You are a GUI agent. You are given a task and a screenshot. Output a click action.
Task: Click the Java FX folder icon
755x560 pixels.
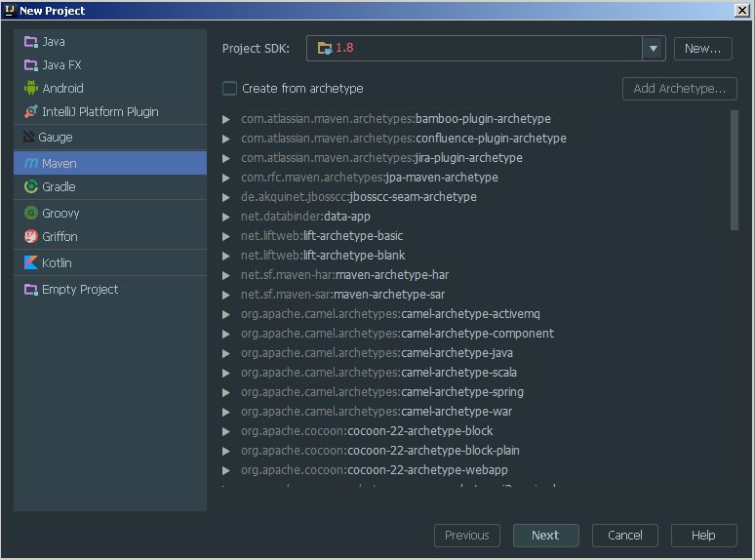tap(31, 65)
